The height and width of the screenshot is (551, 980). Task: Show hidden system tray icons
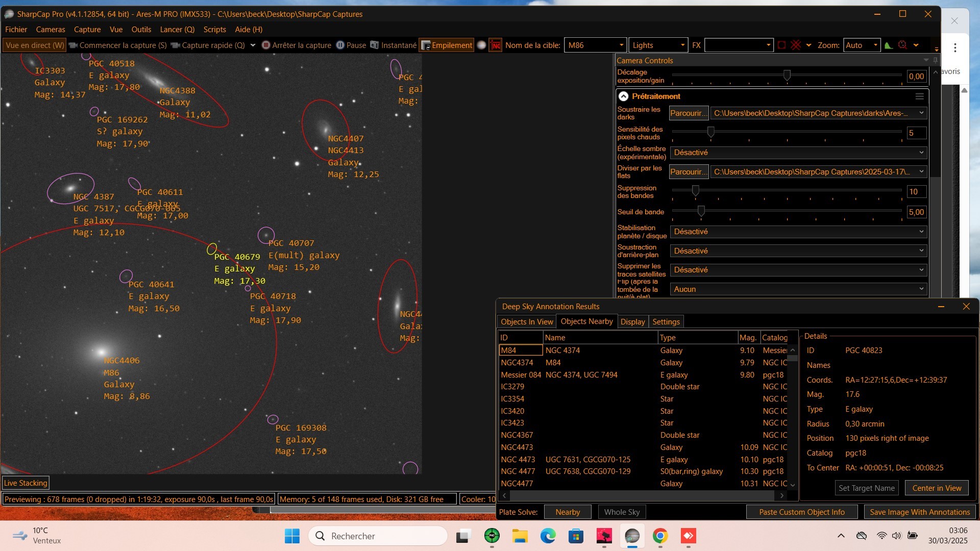[841, 536]
